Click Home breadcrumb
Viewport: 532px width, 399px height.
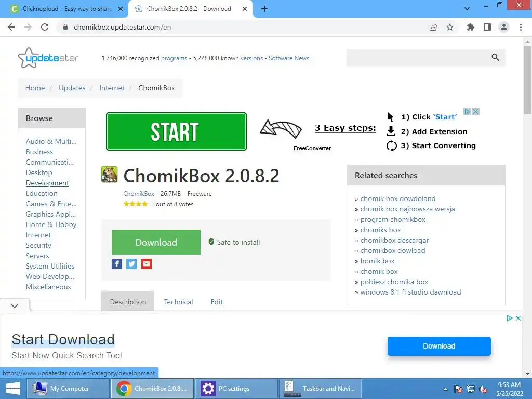coord(35,88)
